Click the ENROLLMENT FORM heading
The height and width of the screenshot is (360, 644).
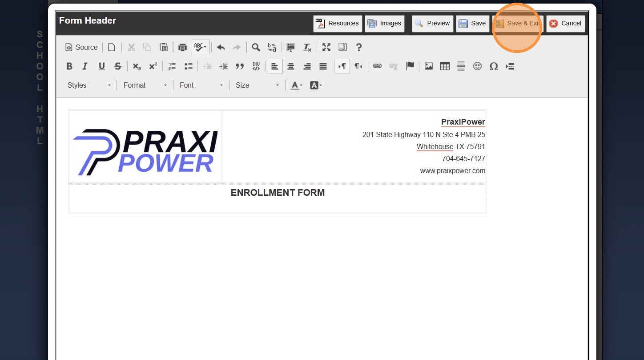[278, 193]
